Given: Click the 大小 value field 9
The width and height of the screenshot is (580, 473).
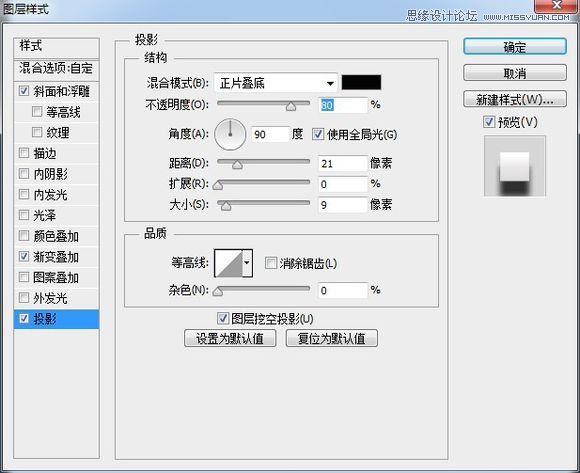Looking at the screenshot, I should click(x=343, y=205).
